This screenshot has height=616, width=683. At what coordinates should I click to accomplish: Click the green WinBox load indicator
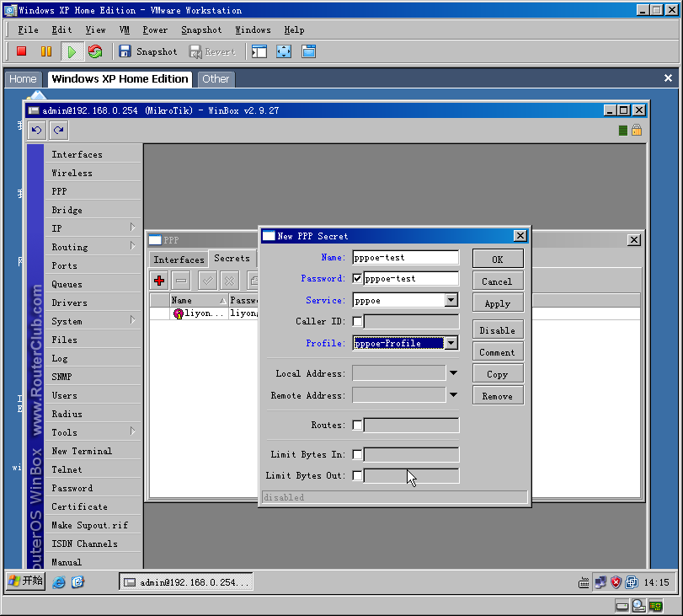point(623,131)
